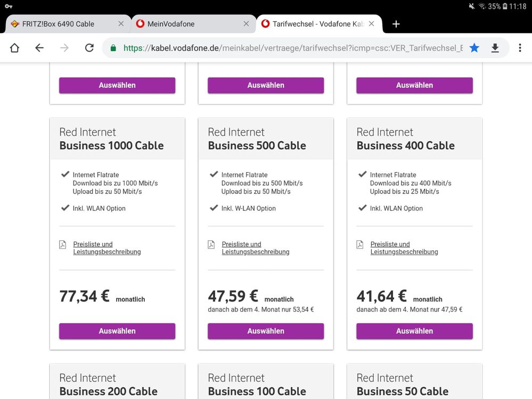The height and width of the screenshot is (399, 532).
Task: Select the Business 400 Cable tariff
Action: tap(414, 331)
